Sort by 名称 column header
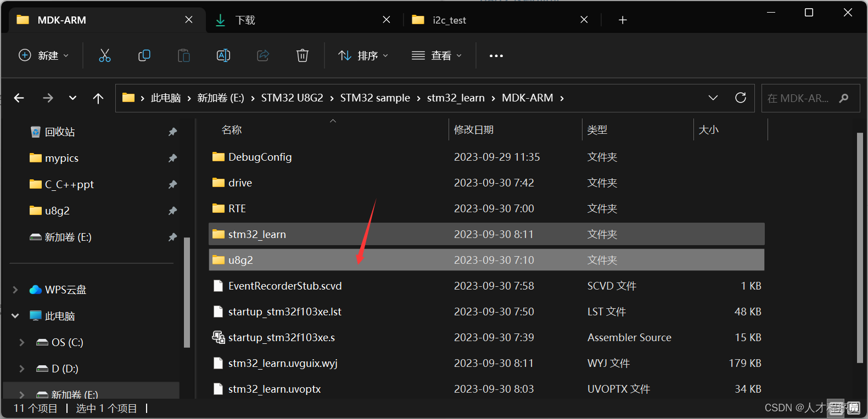Screen dimensions: 868x419 pos(232,130)
